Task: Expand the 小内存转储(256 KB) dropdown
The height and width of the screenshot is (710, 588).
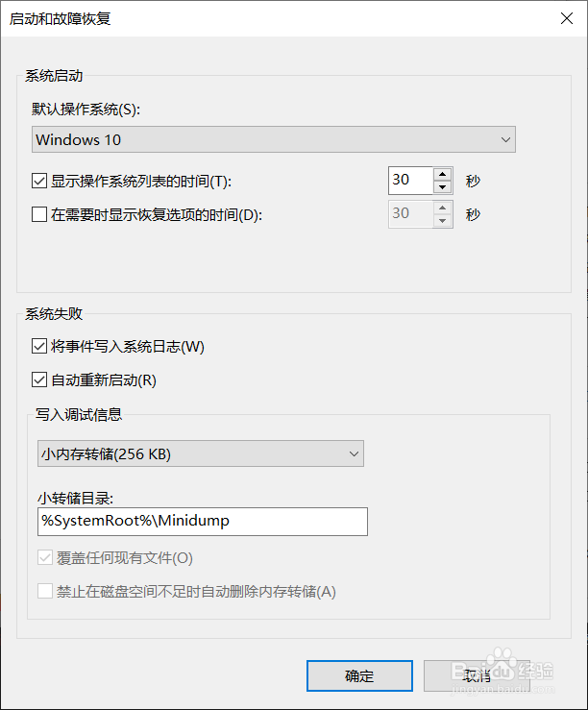Action: [198, 453]
